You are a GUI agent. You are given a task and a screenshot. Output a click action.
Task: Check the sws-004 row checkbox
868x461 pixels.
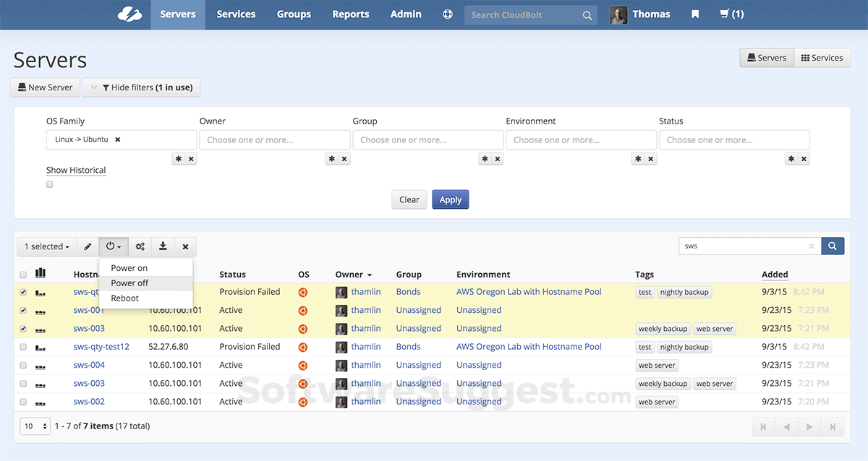[23, 366]
